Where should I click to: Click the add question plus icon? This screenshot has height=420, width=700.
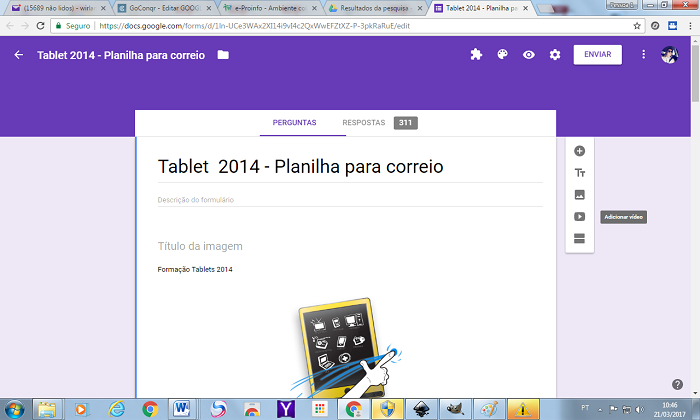579,151
